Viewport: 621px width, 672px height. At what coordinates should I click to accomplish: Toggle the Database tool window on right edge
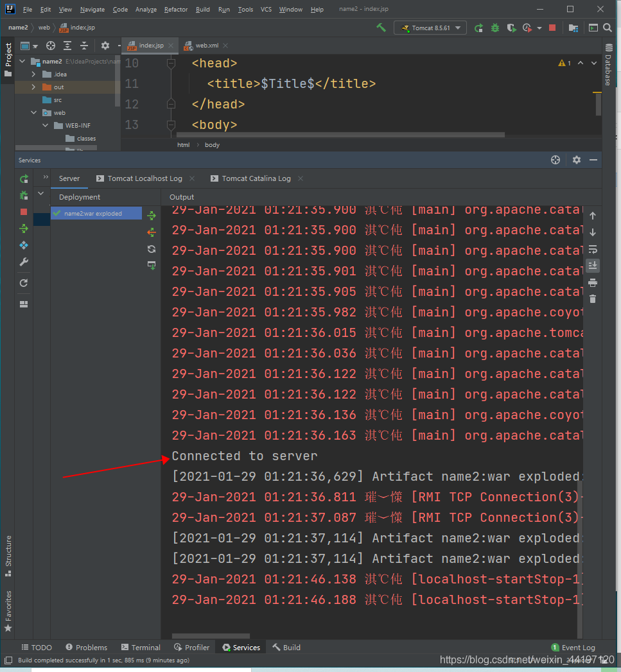[608, 65]
